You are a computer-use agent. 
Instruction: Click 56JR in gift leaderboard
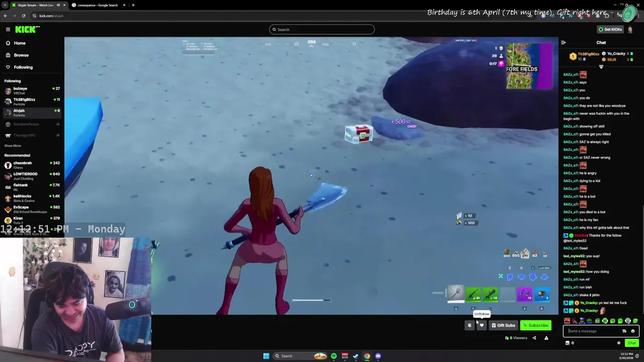(x=611, y=60)
